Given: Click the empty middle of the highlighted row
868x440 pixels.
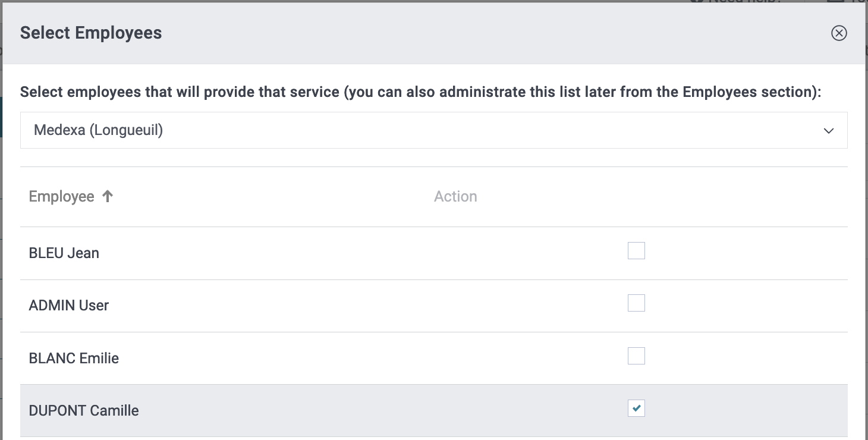Looking at the screenshot, I should click(380, 411).
